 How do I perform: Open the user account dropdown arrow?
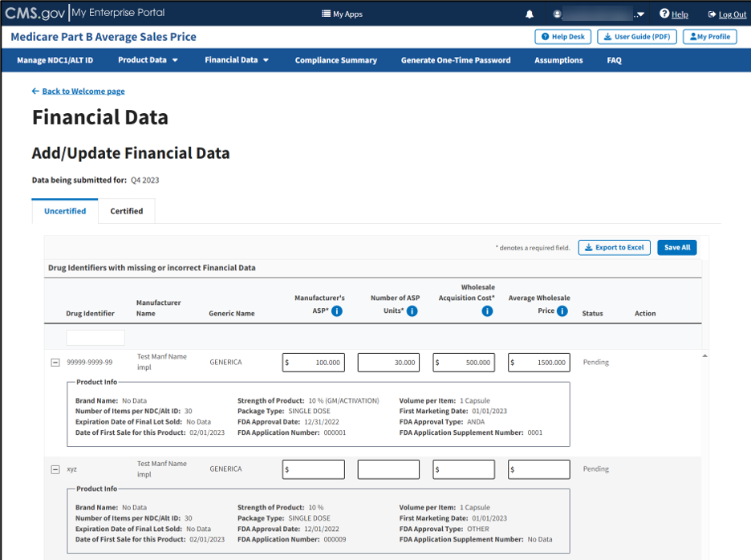(x=640, y=14)
